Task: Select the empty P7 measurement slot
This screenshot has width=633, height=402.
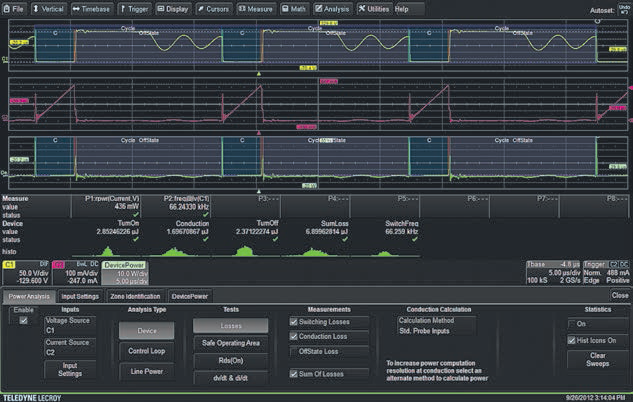Action: (x=525, y=207)
